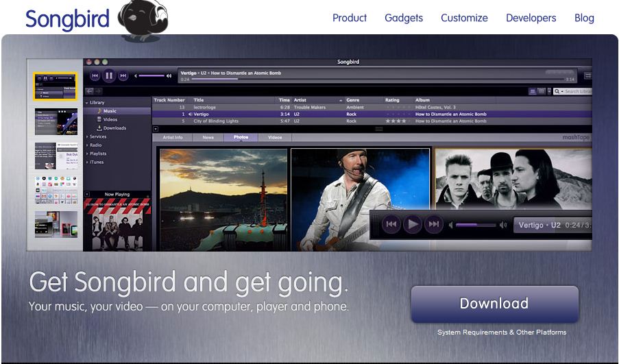
Task: Select the first highlighted screenshot thumbnail in carousel
Action: [x=56, y=86]
